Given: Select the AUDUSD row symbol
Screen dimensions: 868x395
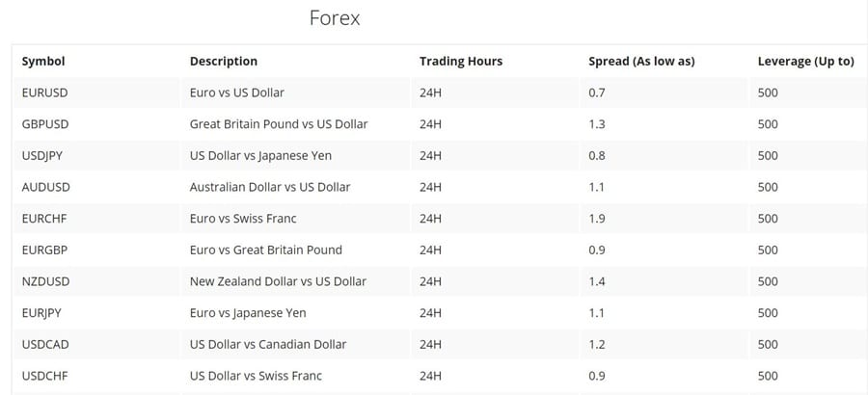Looking at the screenshot, I should point(45,187).
